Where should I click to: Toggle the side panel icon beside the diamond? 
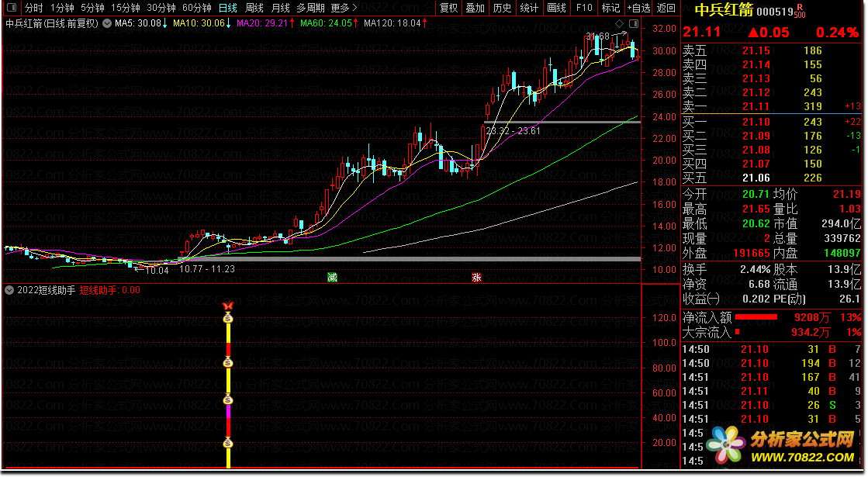tap(633, 23)
